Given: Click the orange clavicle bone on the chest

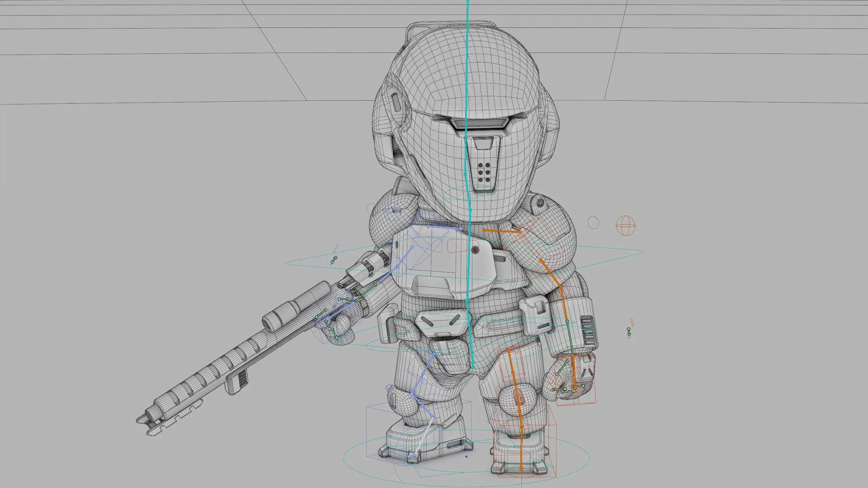Looking at the screenshot, I should 502,231.
